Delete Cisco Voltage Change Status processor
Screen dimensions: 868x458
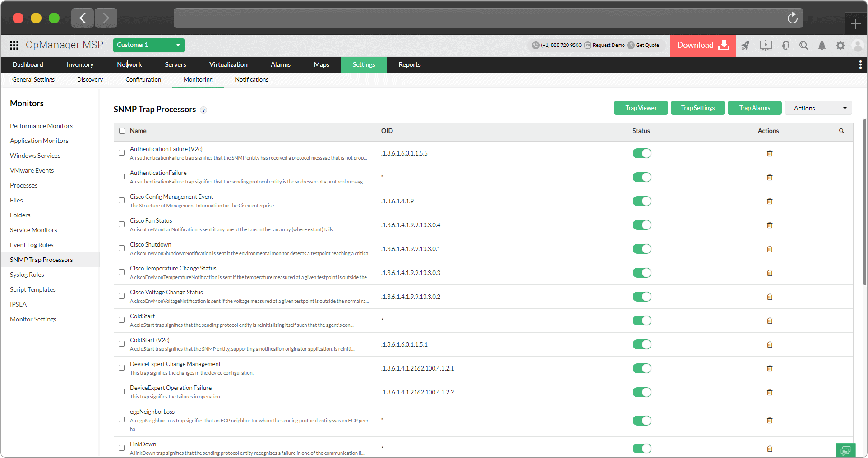[770, 297]
